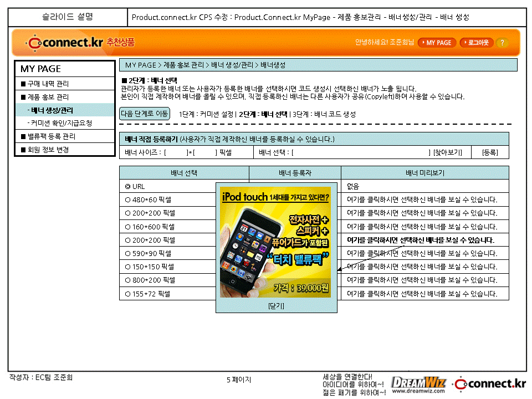This screenshot has height=399, width=532.
Task: Click the 배너 등록자 column header
Action: pyautogui.click(x=295, y=173)
